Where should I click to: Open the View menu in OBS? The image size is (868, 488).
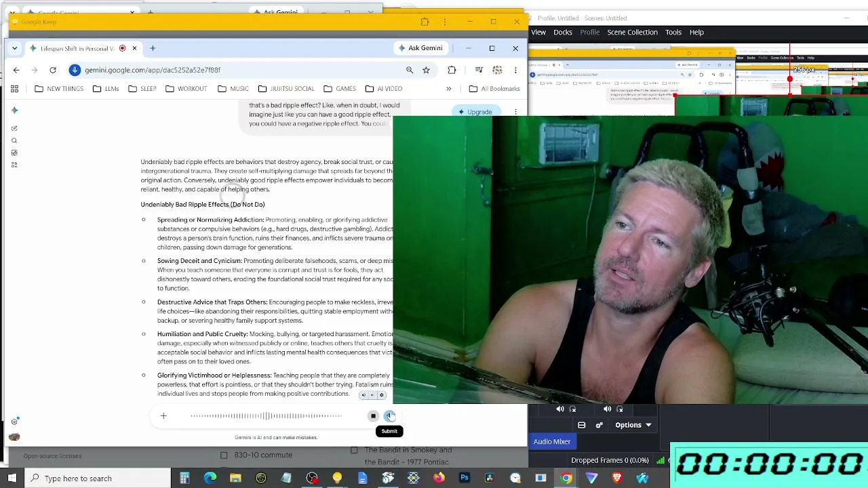pos(538,32)
